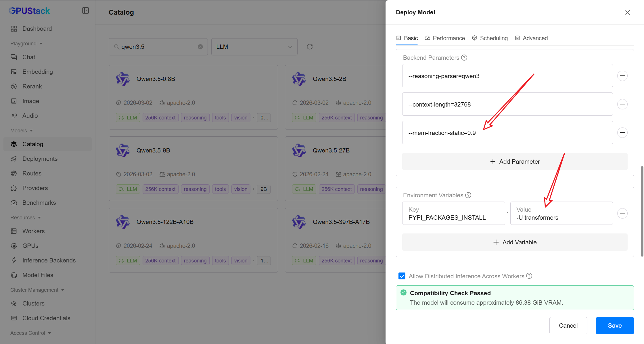Click the Add Parameter button

tap(515, 162)
